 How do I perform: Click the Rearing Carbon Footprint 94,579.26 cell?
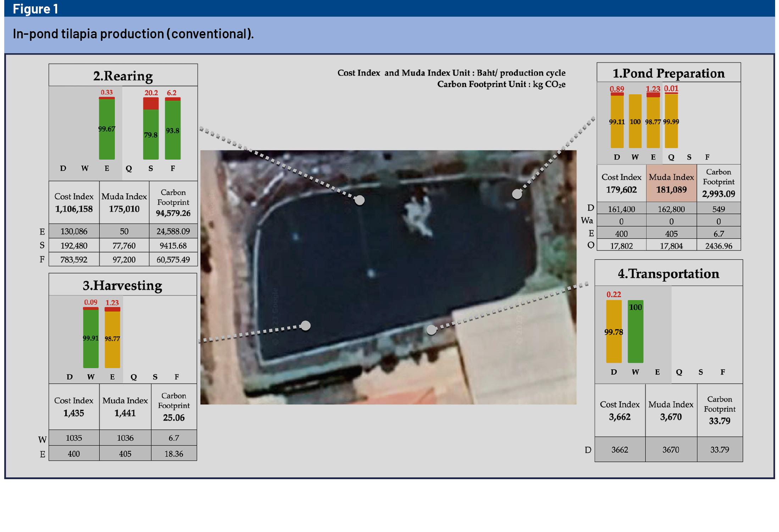pyautogui.click(x=173, y=203)
